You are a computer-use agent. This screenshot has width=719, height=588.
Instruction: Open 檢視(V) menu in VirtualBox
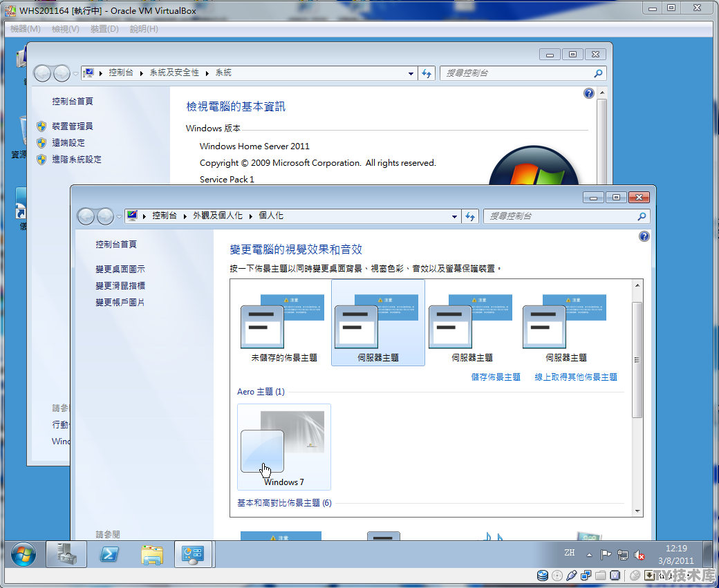point(65,29)
